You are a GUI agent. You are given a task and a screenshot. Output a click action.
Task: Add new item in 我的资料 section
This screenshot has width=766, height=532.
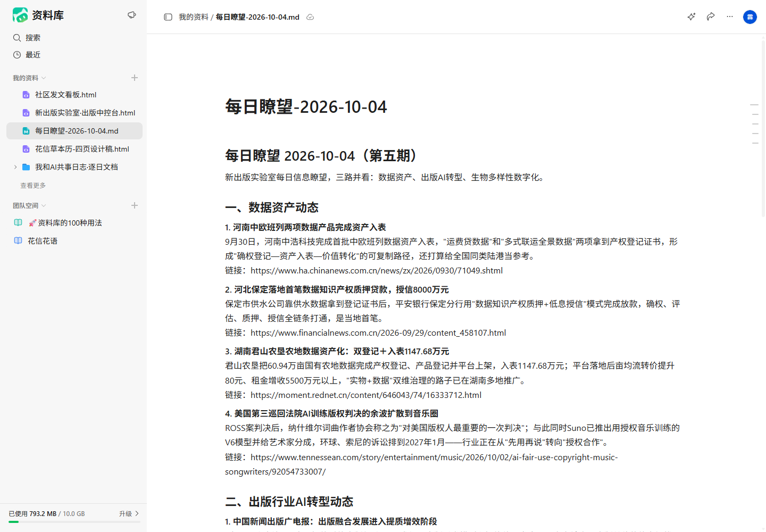[x=135, y=78]
